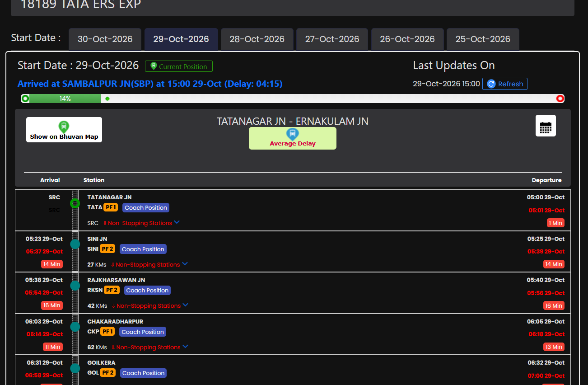Select the 30-Oct-2026 start date tab
The width and height of the screenshot is (588, 385).
(105, 39)
